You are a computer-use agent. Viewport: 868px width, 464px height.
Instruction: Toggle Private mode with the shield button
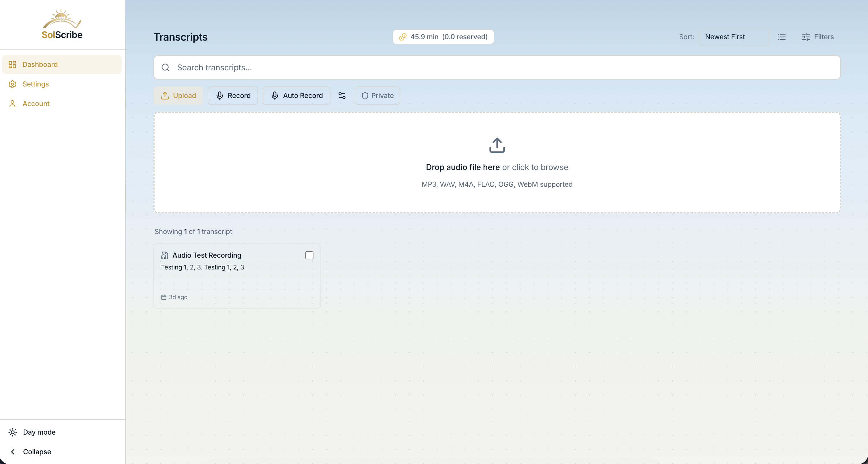[377, 96]
